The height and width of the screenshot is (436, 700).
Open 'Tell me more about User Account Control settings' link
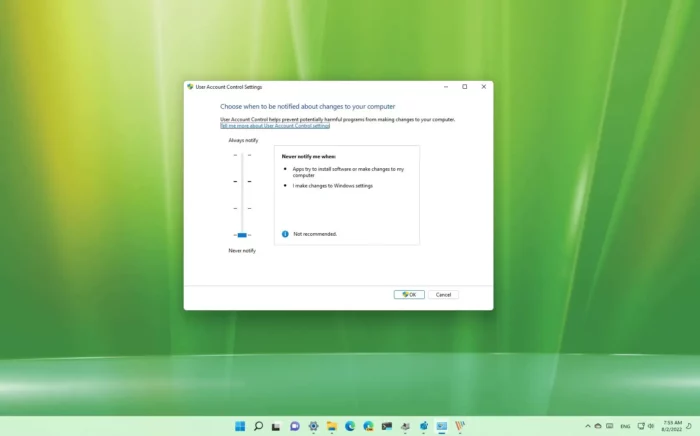pyautogui.click(x=275, y=126)
